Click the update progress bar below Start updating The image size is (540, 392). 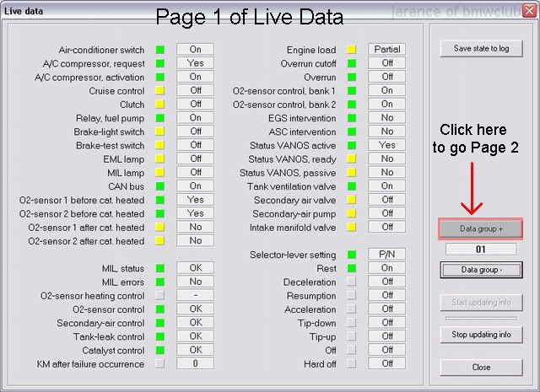pos(481,319)
